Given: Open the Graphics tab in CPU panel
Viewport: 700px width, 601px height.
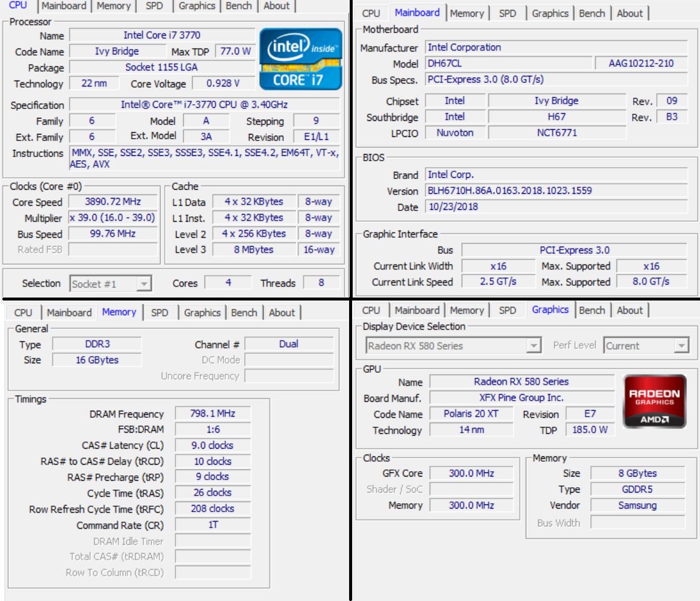Looking at the screenshot, I should pos(197,6).
